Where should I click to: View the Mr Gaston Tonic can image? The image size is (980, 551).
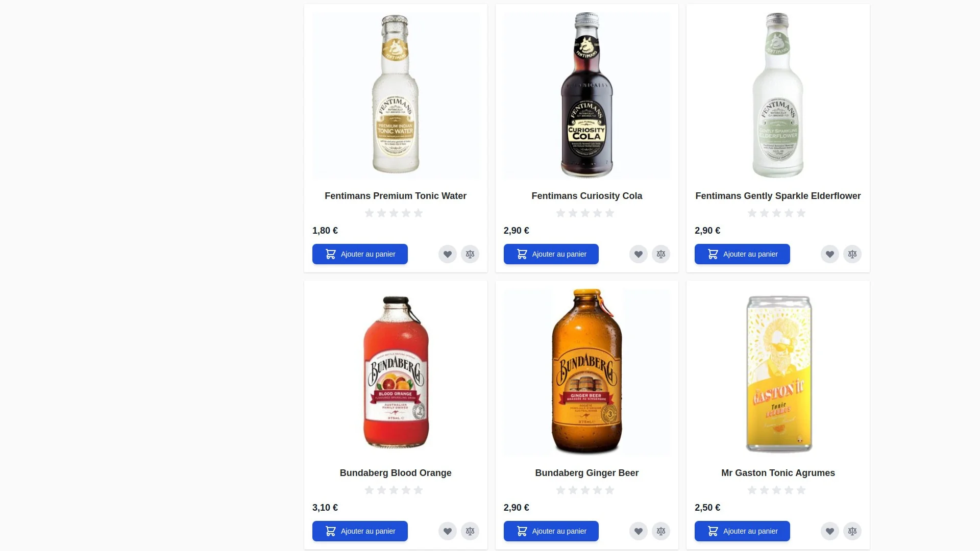778,373
